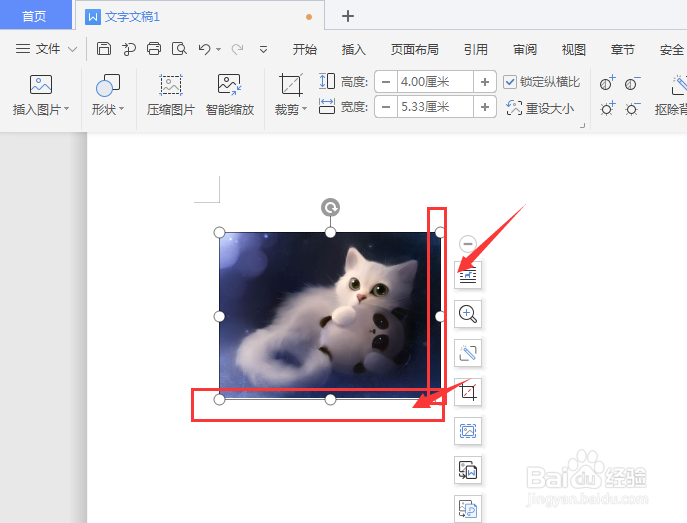Click the increase brightness icon
Viewport: 687px width, 523px height.
608,108
